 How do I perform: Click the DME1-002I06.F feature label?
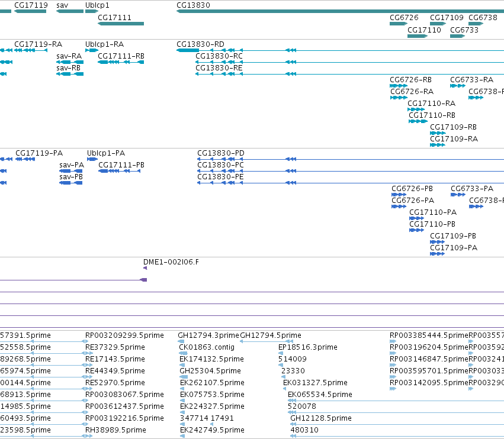(x=171, y=262)
